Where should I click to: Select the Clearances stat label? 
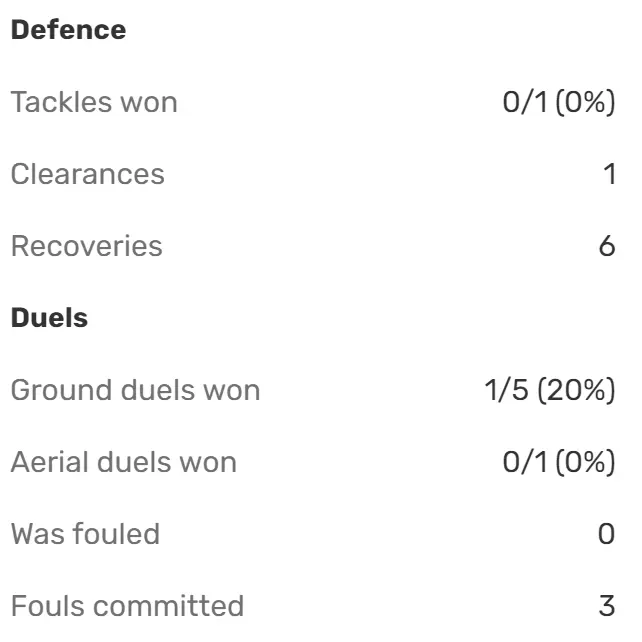tap(87, 174)
